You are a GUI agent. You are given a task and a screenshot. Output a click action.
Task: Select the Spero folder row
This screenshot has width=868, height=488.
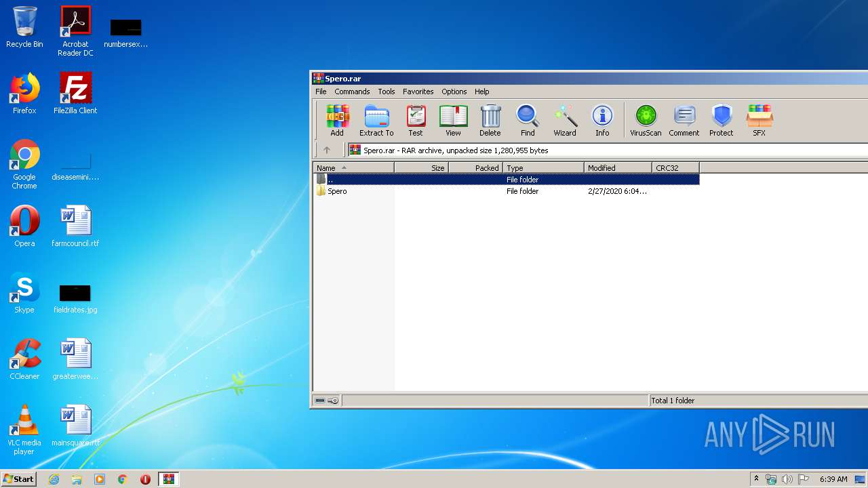[x=507, y=191]
